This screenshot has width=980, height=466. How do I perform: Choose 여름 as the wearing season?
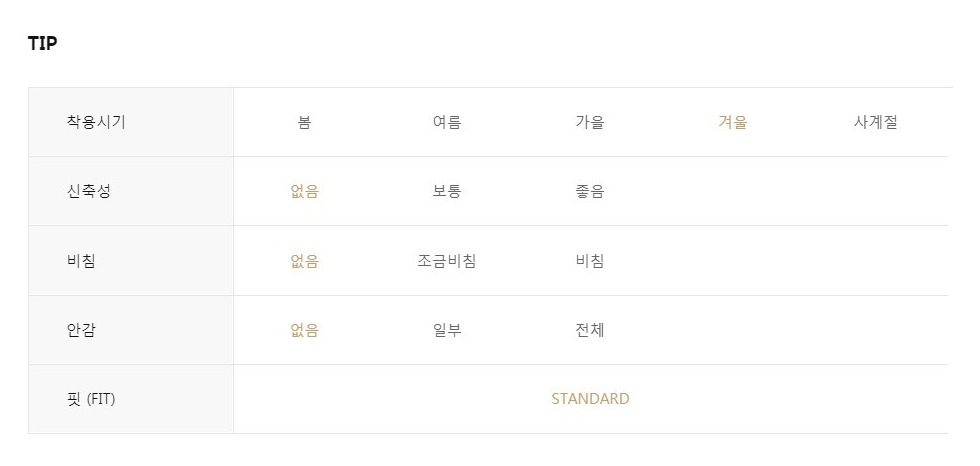point(447,123)
